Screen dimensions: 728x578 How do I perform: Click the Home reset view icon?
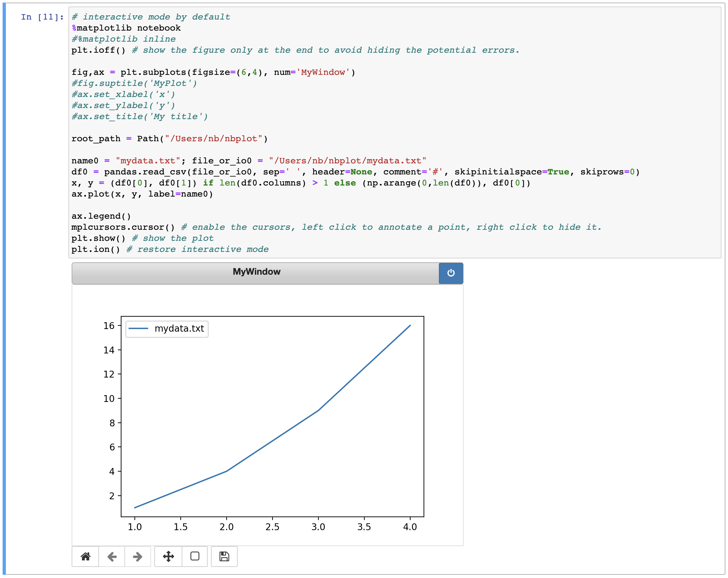(x=85, y=556)
